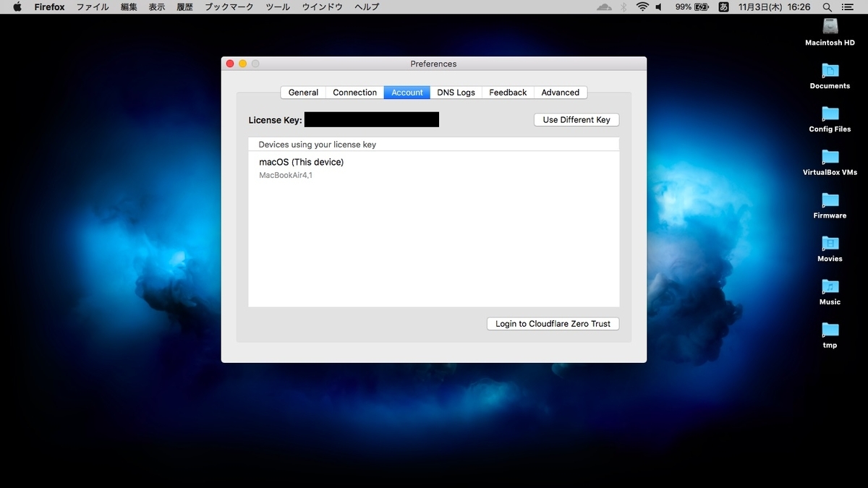The height and width of the screenshot is (488, 868).
Task: Open the DNS Logs tab
Action: (456, 93)
